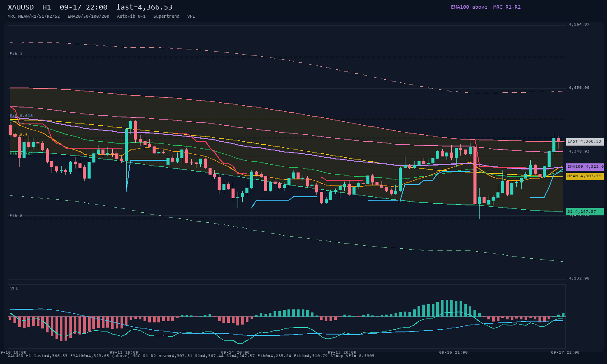Click the last=4,366.53 header value
The height and width of the screenshot is (364, 607).
(144, 7)
